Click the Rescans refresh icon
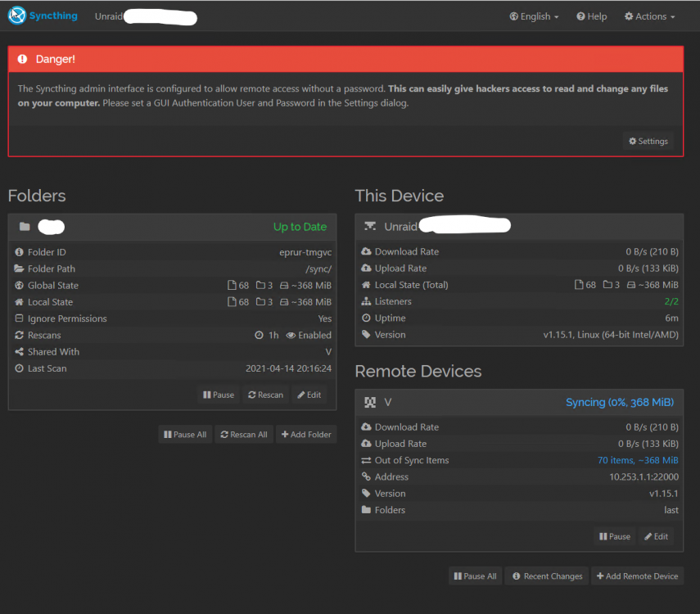 (19, 335)
